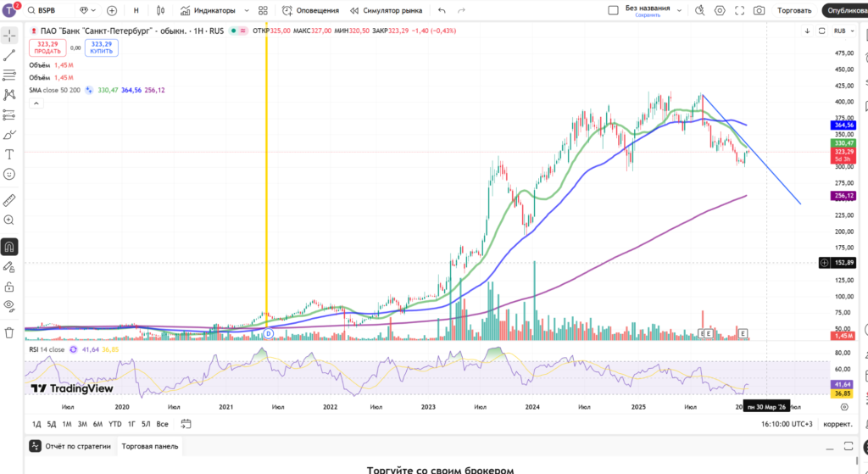Open the H interval dropdown
This screenshot has width=868, height=474.
click(x=136, y=10)
